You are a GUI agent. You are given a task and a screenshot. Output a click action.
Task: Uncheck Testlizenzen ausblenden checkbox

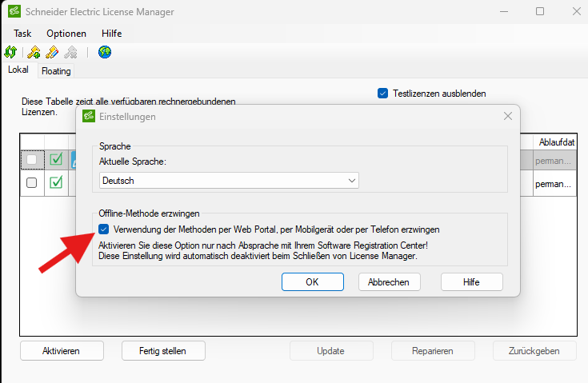pyautogui.click(x=382, y=94)
